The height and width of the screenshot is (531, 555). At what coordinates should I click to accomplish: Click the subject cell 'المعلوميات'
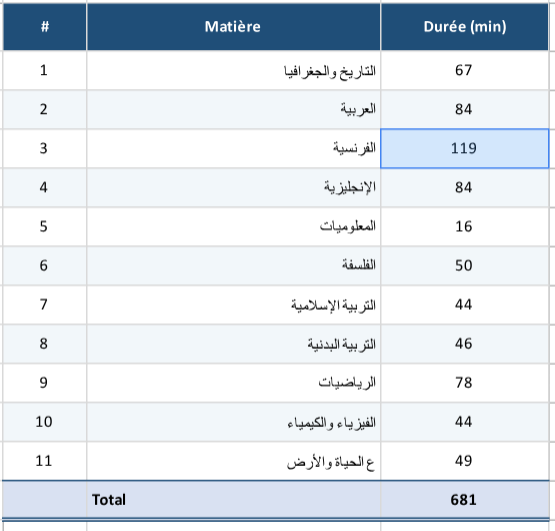[234, 227]
